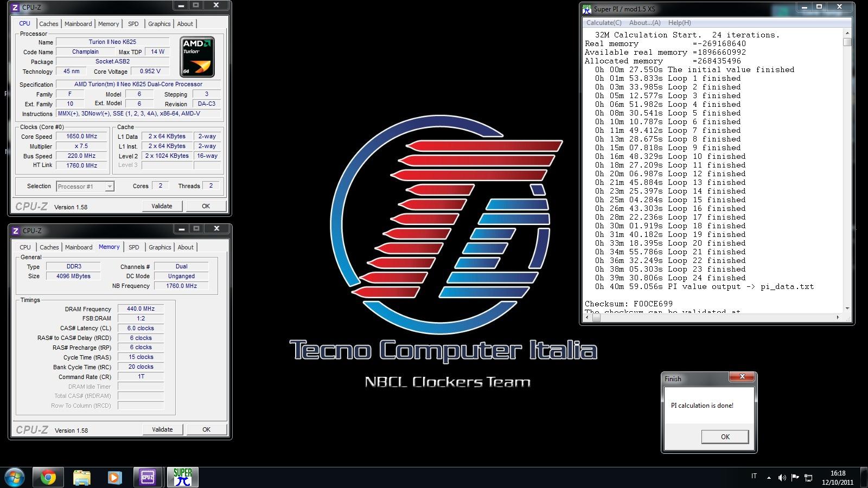This screenshot has width=868, height=488.
Task: Open Windows Explorer folder icon on taskbar
Action: click(x=81, y=477)
